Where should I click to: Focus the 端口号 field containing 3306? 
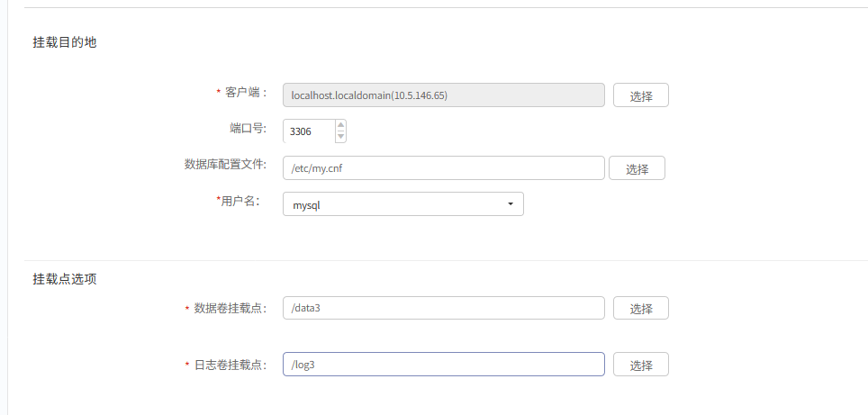pos(309,131)
